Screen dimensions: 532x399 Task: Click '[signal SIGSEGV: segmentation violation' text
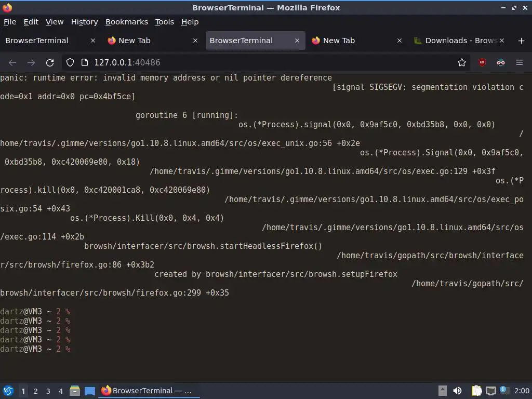423,87
